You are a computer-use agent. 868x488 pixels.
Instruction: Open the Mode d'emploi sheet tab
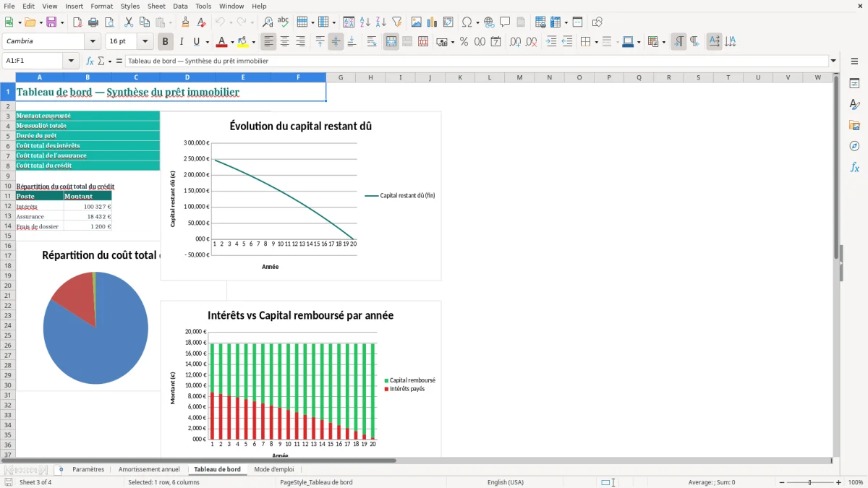[274, 469]
